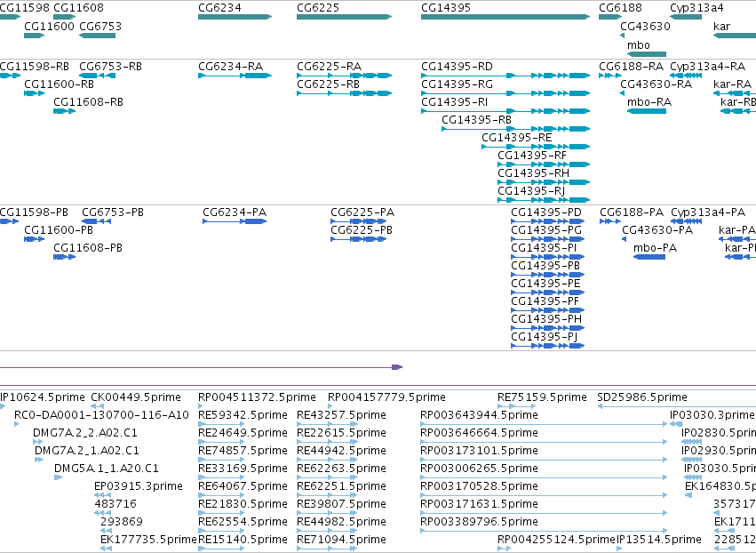Click the CG43630 gene label
This screenshot has height=553, width=756.
pos(645,26)
